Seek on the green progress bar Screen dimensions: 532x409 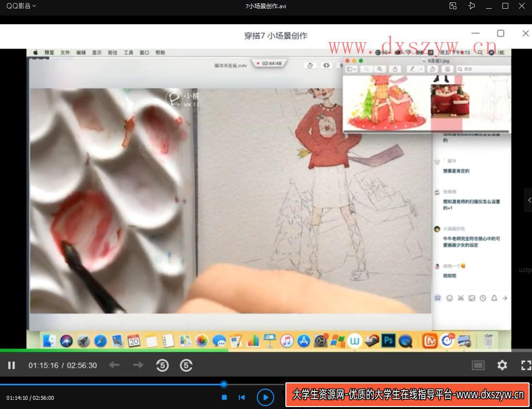[x=114, y=350]
